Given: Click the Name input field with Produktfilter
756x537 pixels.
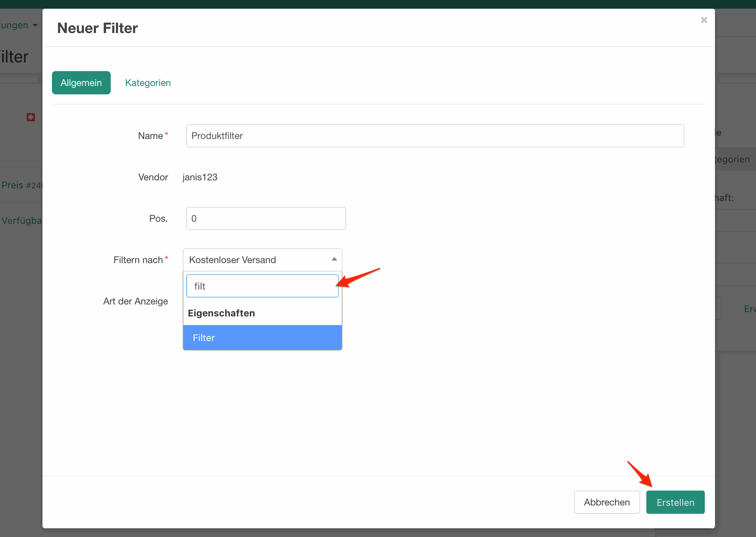Looking at the screenshot, I should (x=435, y=136).
